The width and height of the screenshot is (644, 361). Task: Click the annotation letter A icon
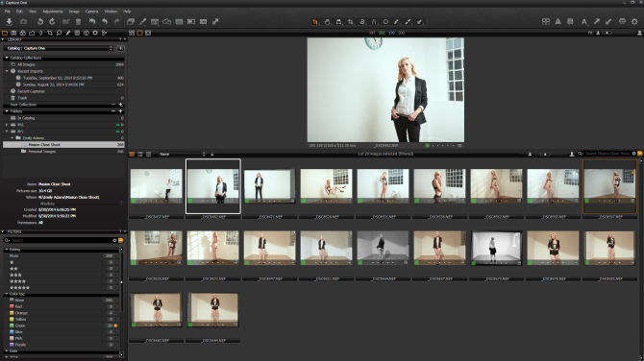584,22
